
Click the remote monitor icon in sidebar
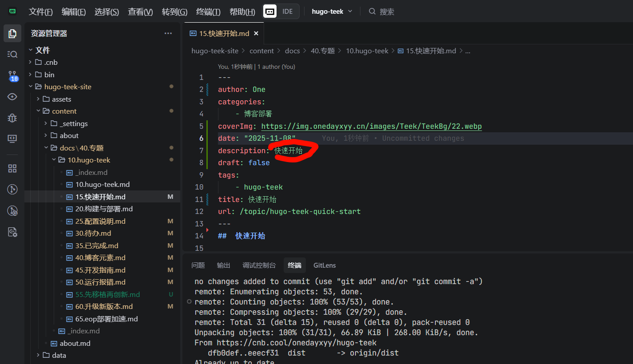[12, 138]
